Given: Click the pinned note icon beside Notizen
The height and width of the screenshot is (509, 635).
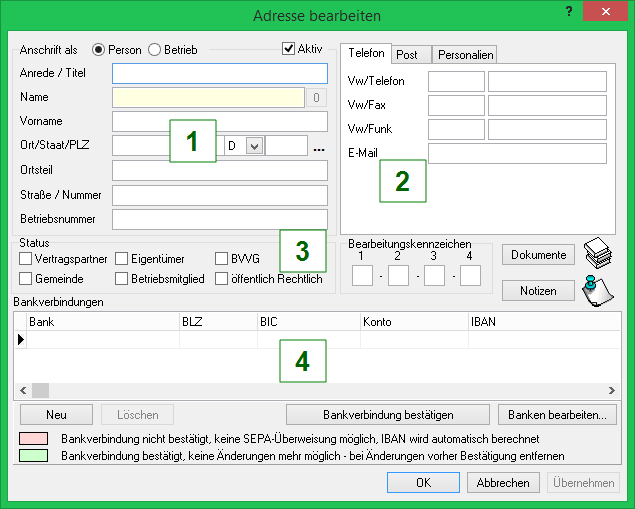Looking at the screenshot, I should point(598,290).
